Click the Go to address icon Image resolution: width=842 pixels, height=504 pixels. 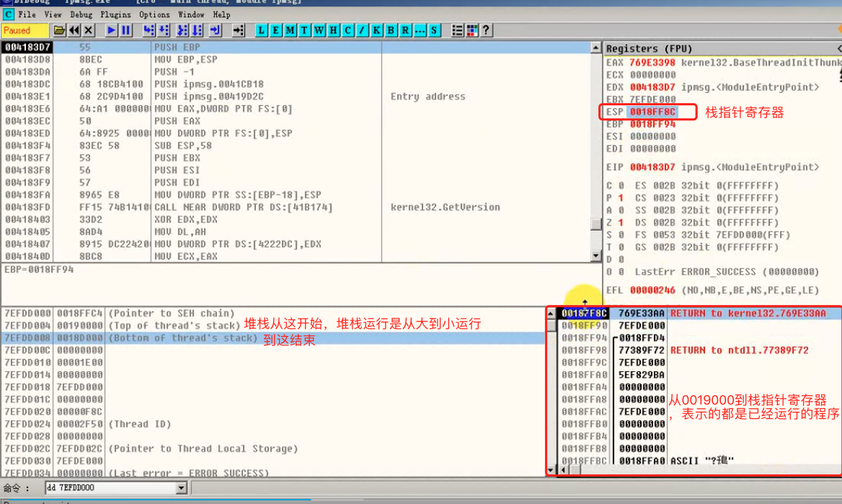tap(238, 30)
